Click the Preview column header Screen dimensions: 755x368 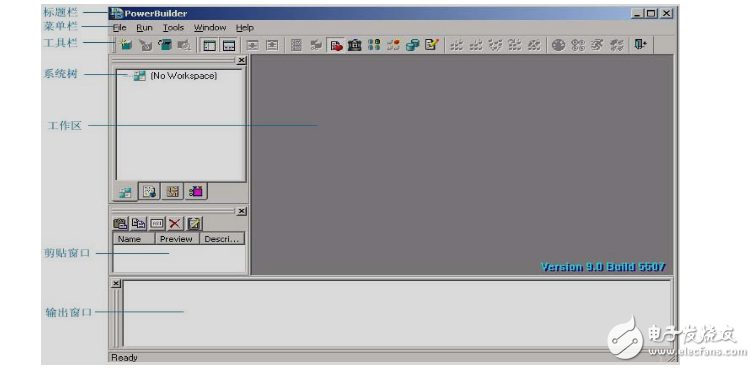176,239
